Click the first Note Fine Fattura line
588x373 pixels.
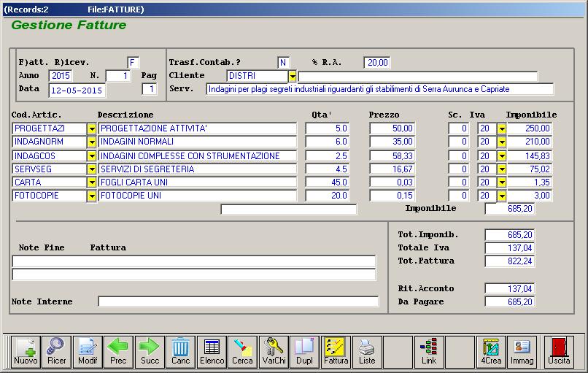pos(194,261)
